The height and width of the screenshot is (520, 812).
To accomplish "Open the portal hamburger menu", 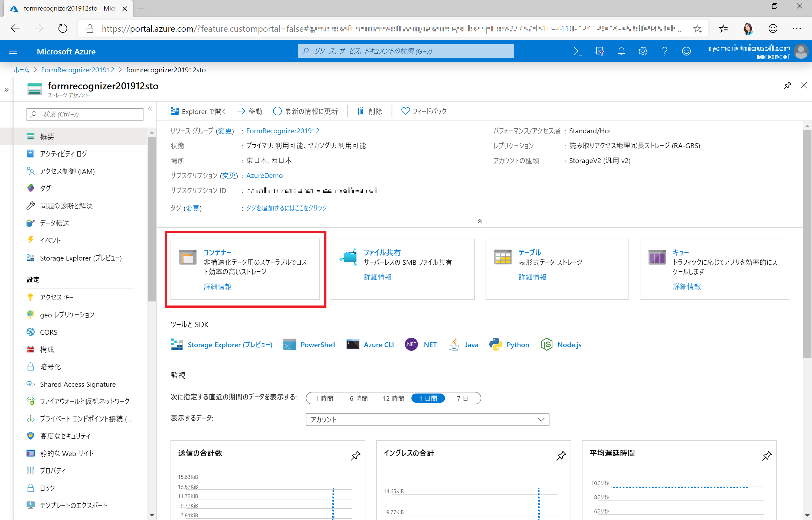I will point(13,51).
